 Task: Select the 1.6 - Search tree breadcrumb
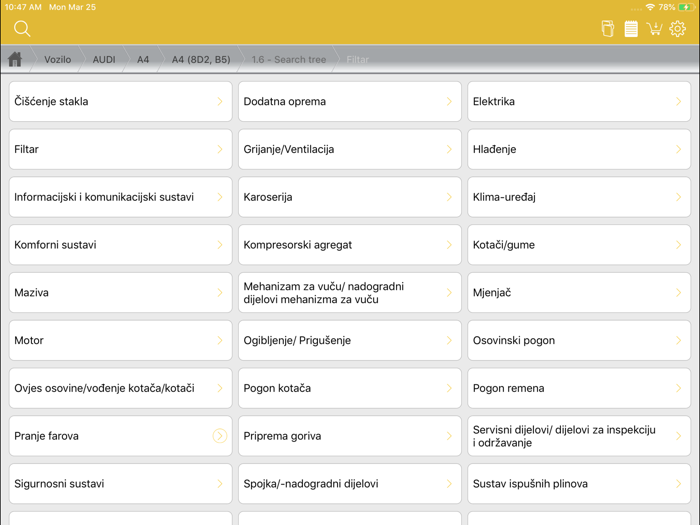click(289, 59)
